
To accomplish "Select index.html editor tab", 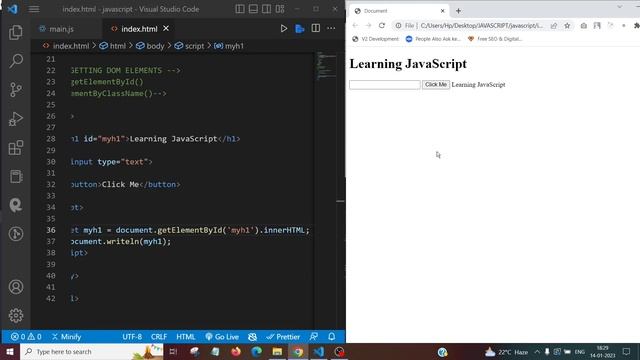I will point(139,29).
